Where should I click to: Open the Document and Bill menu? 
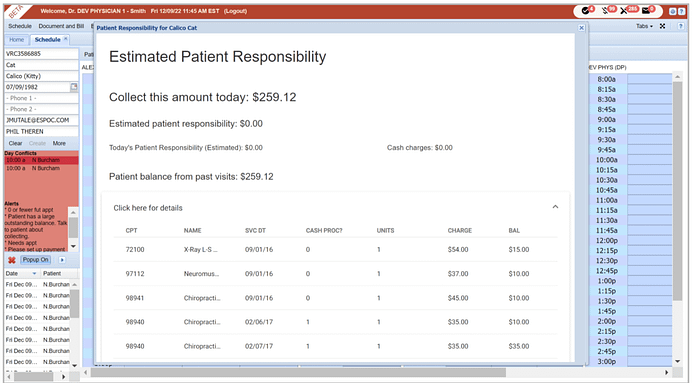point(61,26)
